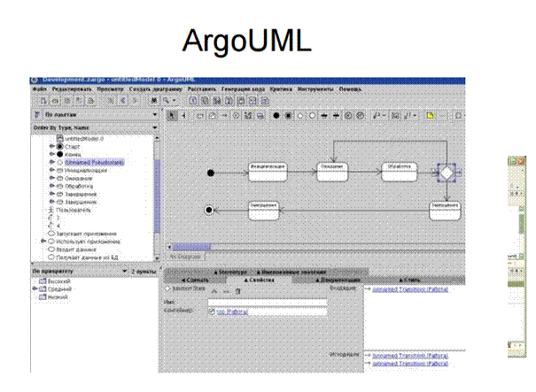536x392 pixels.
Task: Open the Создать диаграмму menu
Action: [156, 89]
